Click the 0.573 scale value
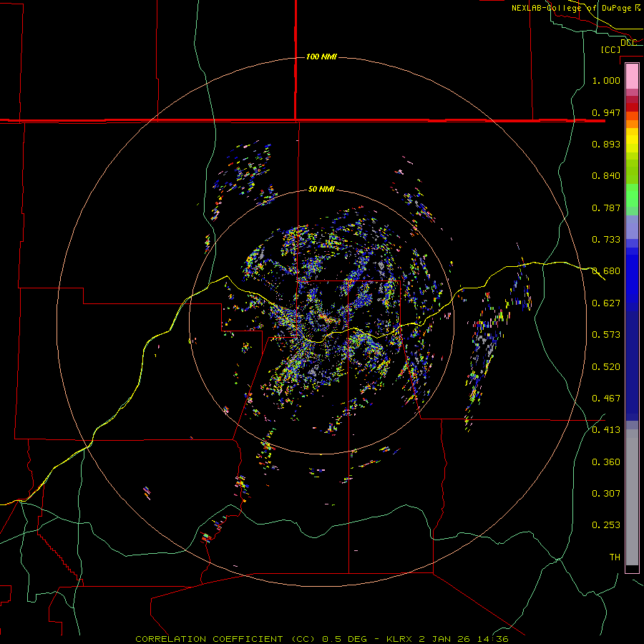This screenshot has width=644, height=644. (x=606, y=335)
